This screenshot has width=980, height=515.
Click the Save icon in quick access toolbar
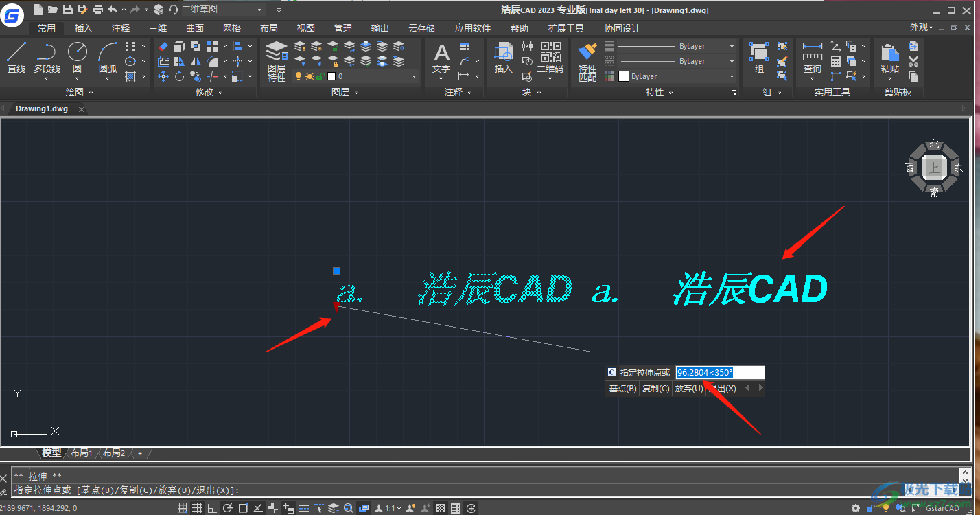(67, 10)
